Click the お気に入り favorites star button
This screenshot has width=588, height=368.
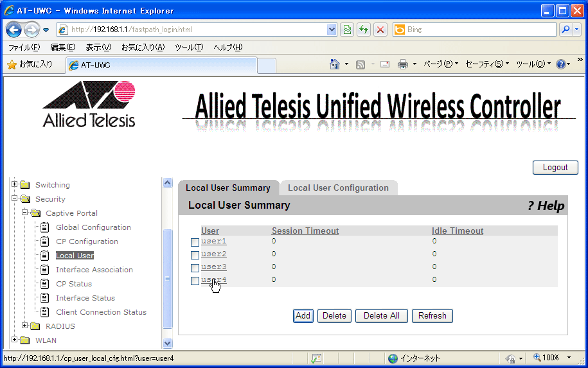pyautogui.click(x=30, y=64)
